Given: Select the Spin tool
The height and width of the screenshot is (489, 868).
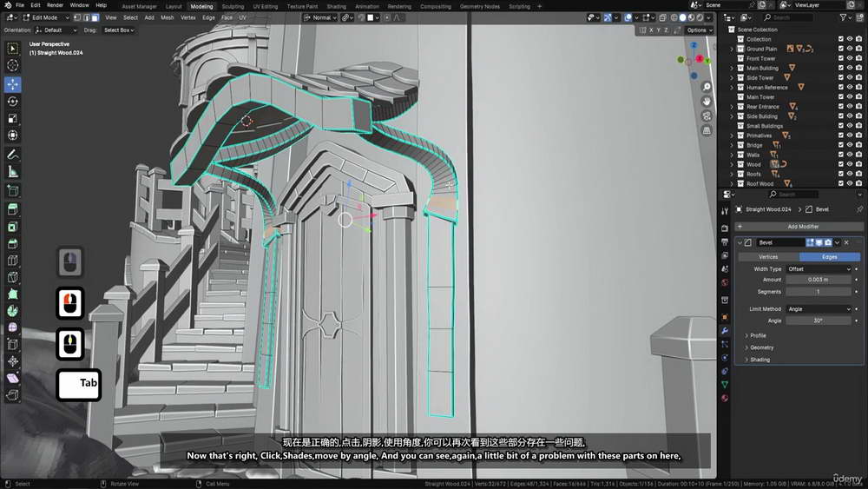Looking at the screenshot, I should [x=12, y=311].
